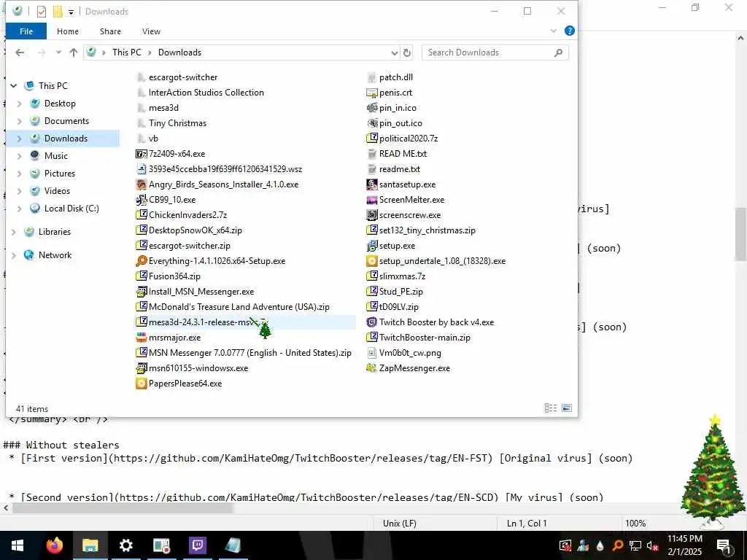The image size is (747, 560).
Task: Navigate back in Explorer
Action: tap(20, 52)
